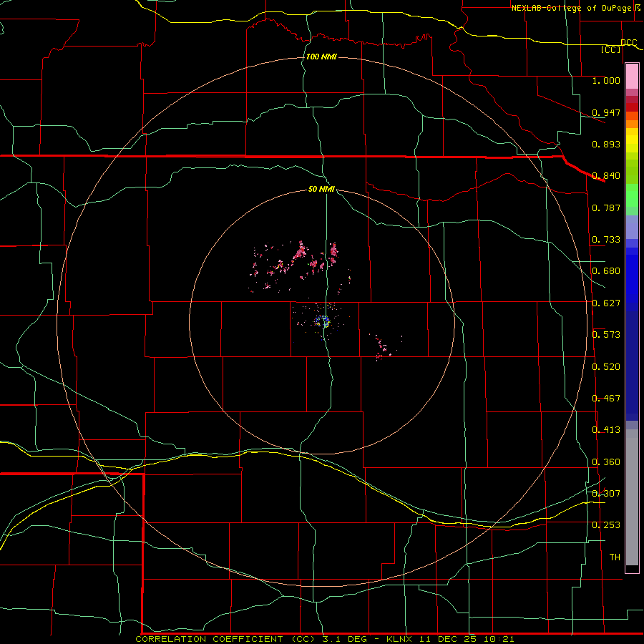This screenshot has height=644, width=644.
Task: Pick the gray segment of color bar
Action: click(x=632, y=497)
